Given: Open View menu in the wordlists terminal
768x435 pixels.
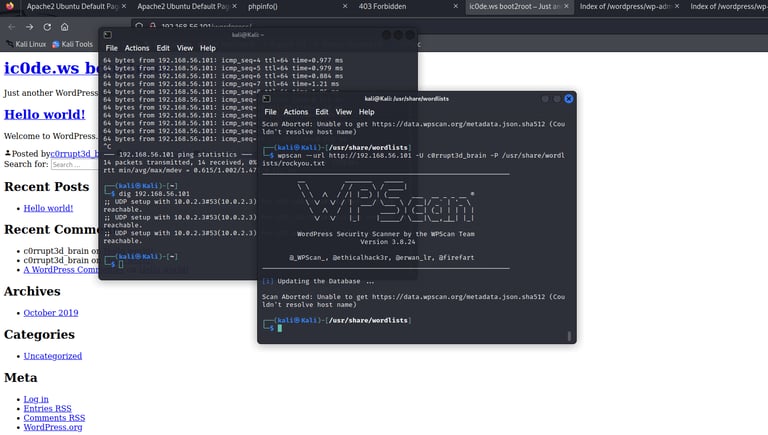Looking at the screenshot, I should click(343, 112).
